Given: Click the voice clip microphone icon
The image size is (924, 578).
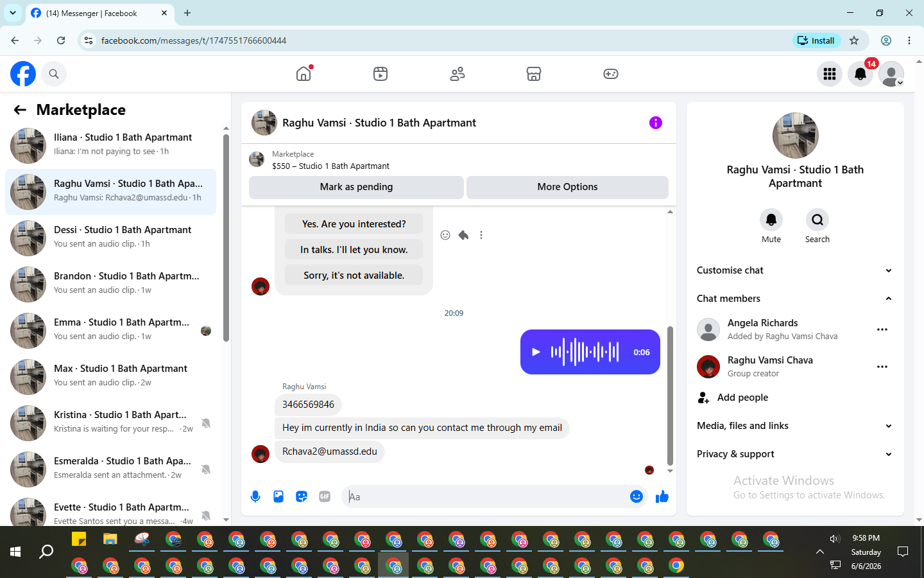Looking at the screenshot, I should point(255,496).
